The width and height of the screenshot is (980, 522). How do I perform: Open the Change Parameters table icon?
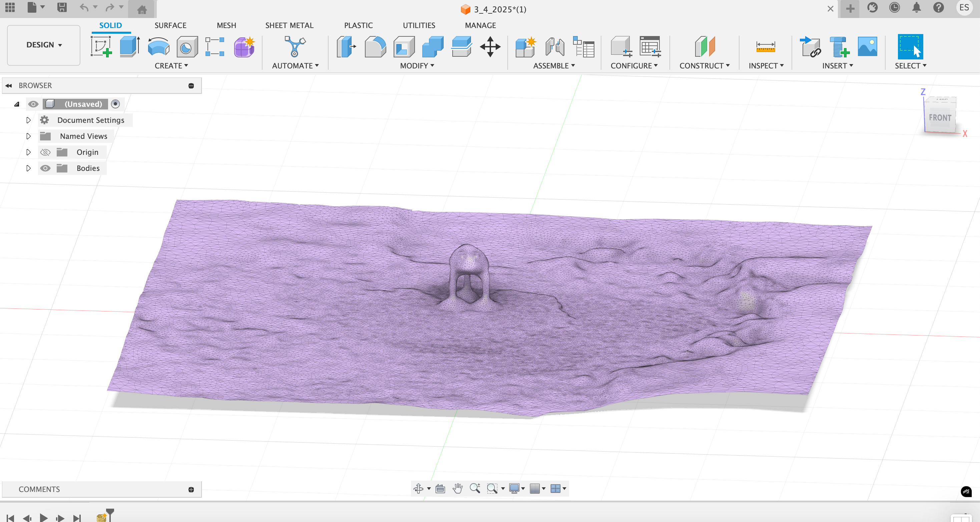coord(650,47)
